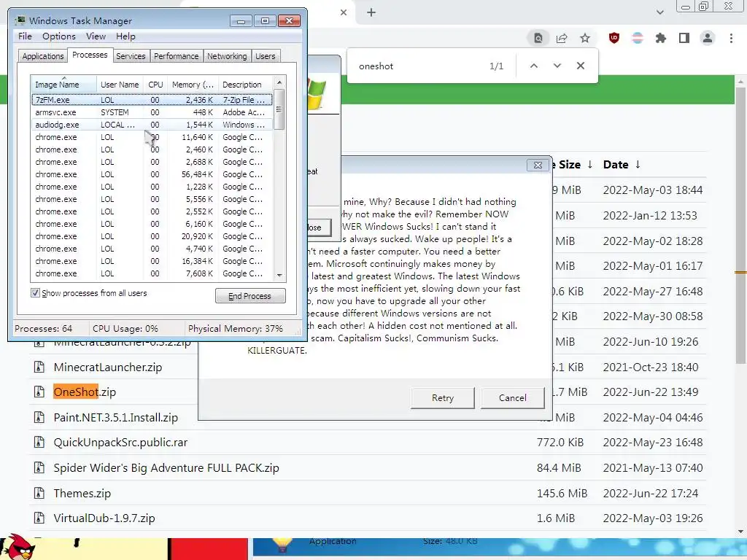Click the Angry Birds icon at bottom
Screen dimensions: 747x560
coord(18,548)
